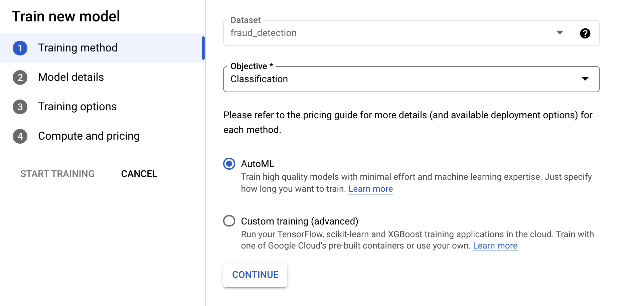Open the AutoML Learn more link

click(370, 189)
